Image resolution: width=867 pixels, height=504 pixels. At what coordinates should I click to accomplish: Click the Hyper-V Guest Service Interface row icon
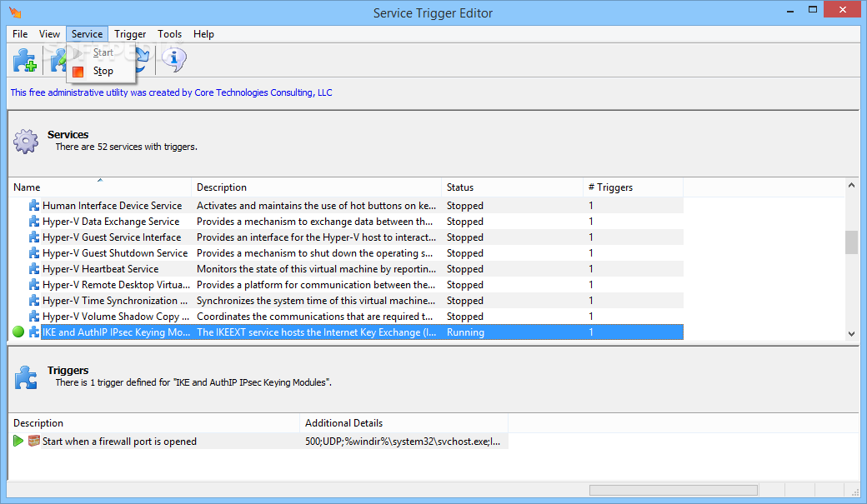pyautogui.click(x=33, y=237)
